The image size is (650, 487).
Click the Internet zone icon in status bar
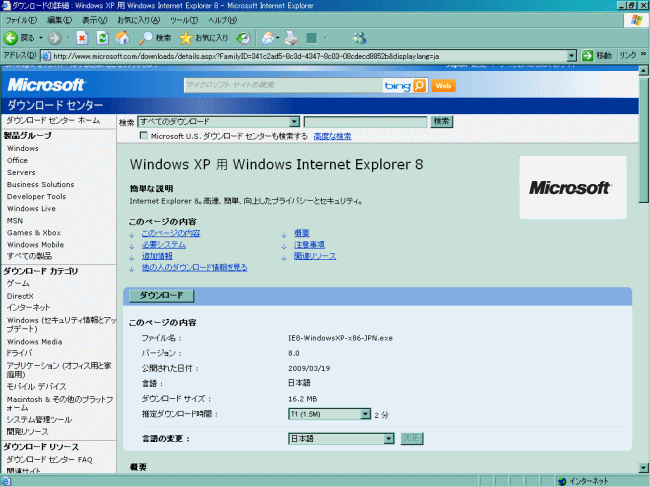tap(562, 481)
